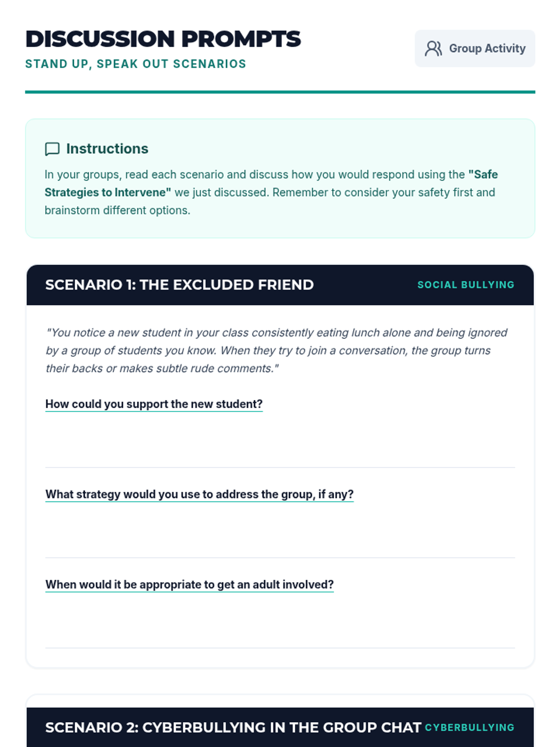Click "How could you support the new student?"
Image resolution: width=560 pixels, height=747 pixels.
pyautogui.click(x=154, y=404)
